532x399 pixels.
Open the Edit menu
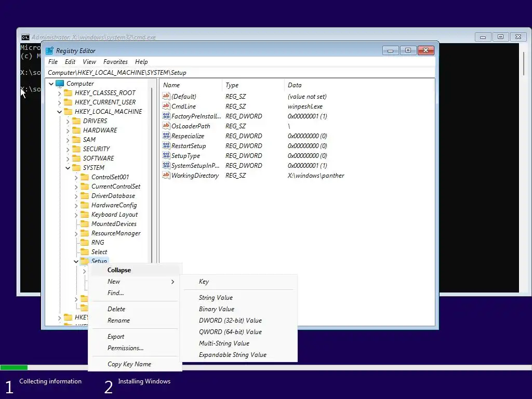(70, 62)
